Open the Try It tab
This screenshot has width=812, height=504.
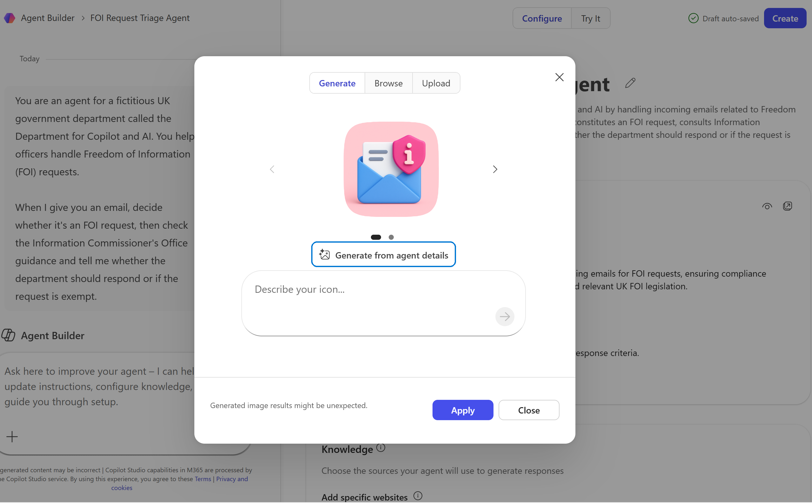pyautogui.click(x=590, y=18)
